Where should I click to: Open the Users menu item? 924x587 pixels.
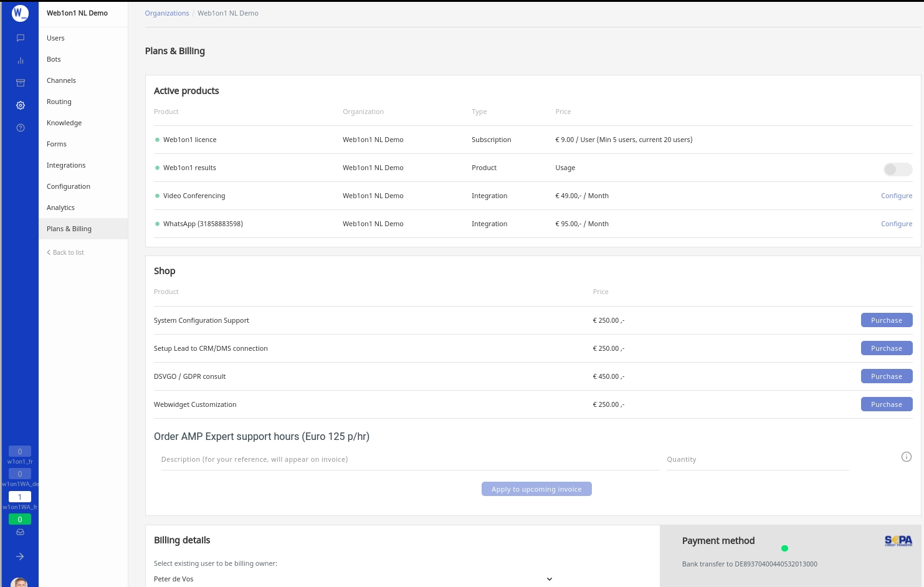[83, 38]
